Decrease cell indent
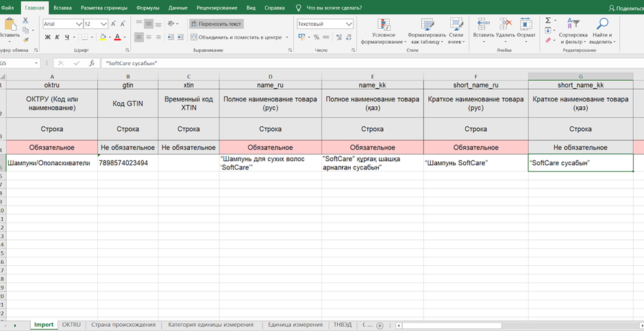644x331 pixels. [170, 38]
